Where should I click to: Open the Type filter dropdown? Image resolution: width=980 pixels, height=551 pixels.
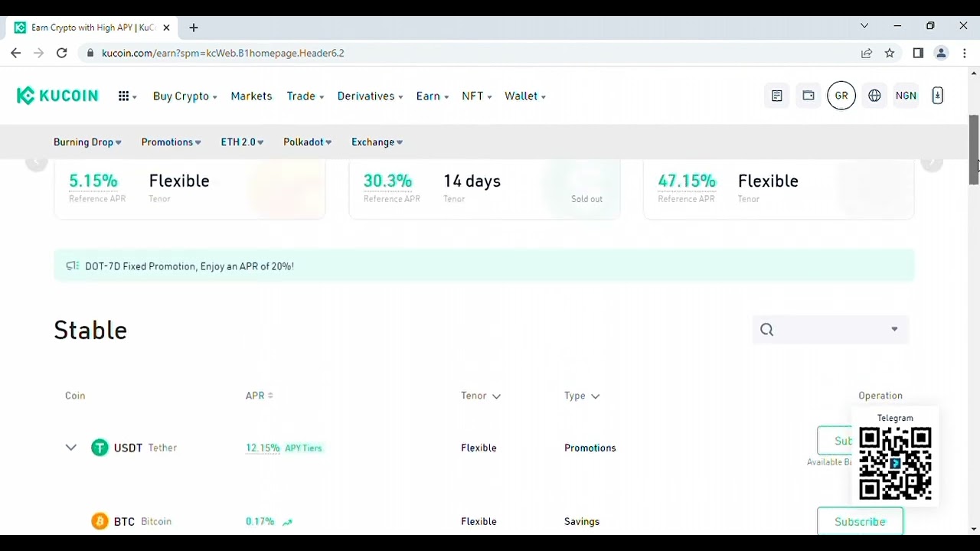pos(582,396)
